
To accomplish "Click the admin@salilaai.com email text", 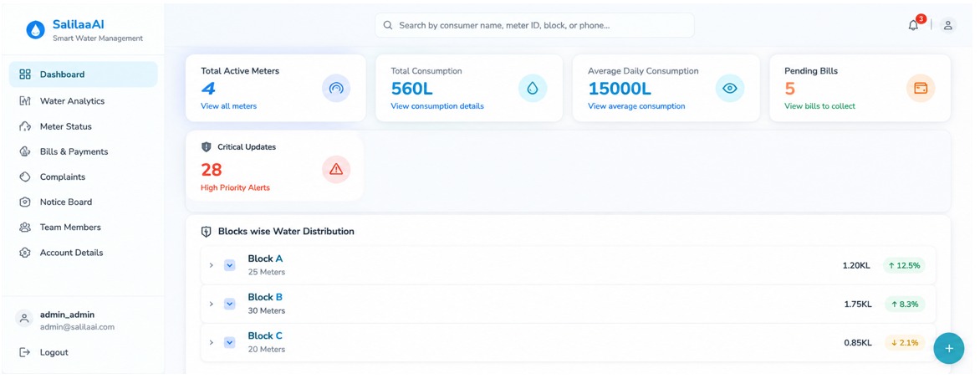I will coord(77,326).
